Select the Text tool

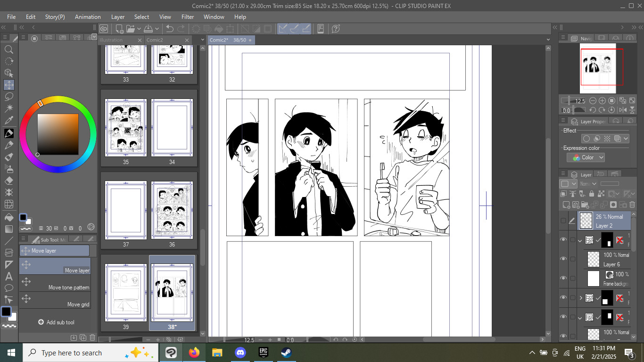[8, 276]
